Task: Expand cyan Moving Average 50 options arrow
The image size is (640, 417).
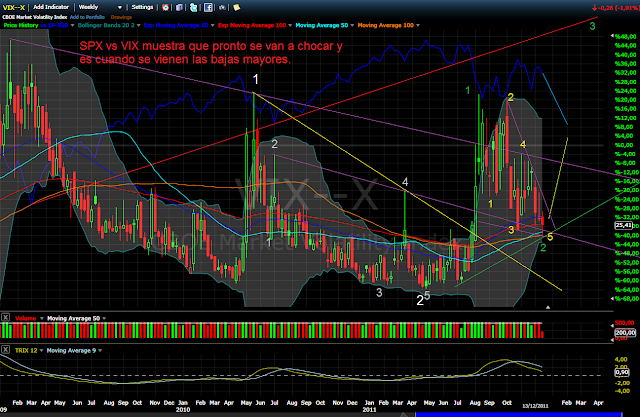Action: [x=352, y=25]
